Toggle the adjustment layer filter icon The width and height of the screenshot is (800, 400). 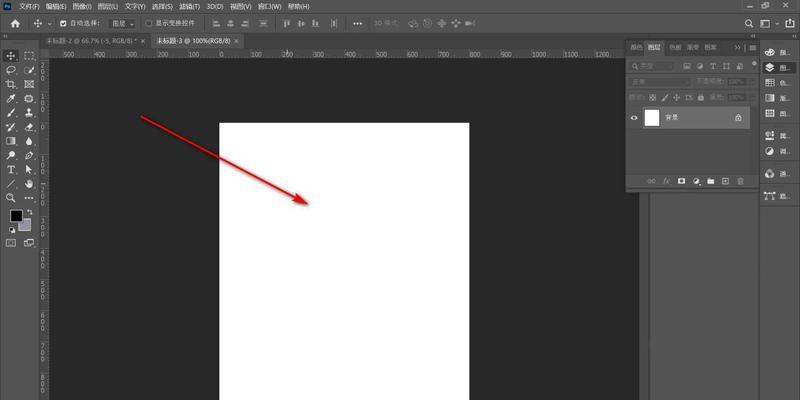click(700, 66)
